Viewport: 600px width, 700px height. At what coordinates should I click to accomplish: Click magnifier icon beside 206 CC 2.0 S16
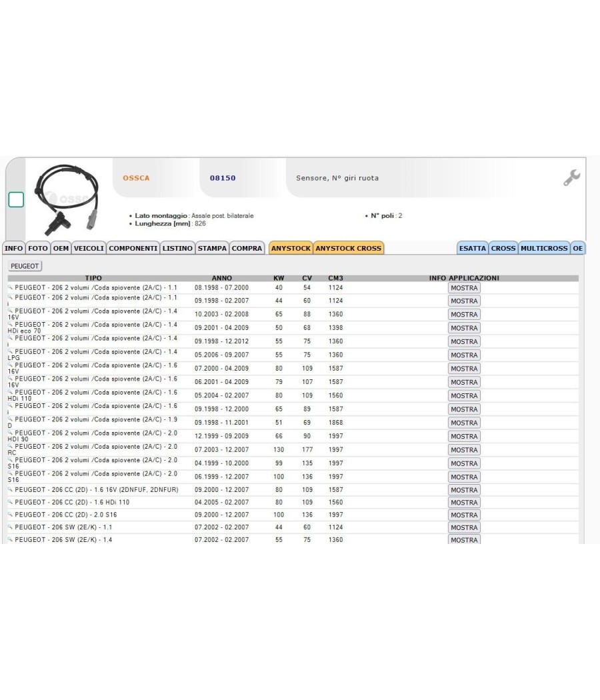coord(10,514)
